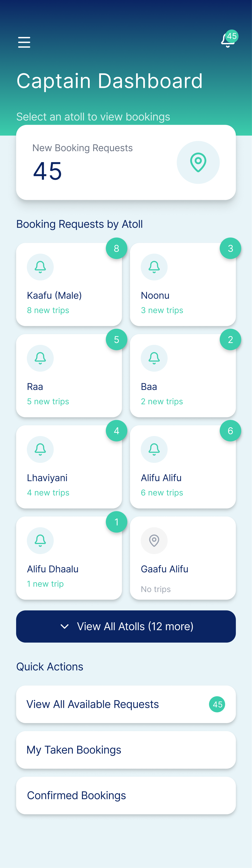Image resolution: width=252 pixels, height=868 pixels.
Task: Click the 45 badge next to Available Requests
Action: pos(217,704)
